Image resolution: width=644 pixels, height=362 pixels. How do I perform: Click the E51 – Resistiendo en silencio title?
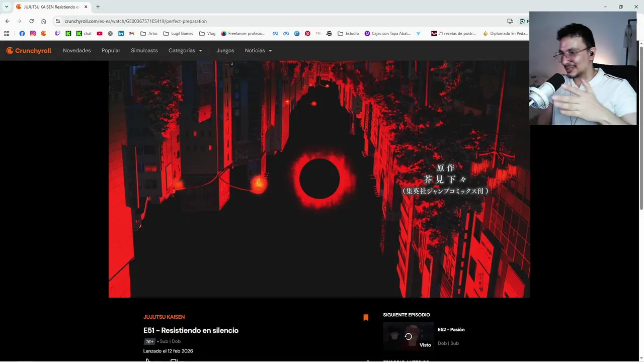tap(191, 330)
